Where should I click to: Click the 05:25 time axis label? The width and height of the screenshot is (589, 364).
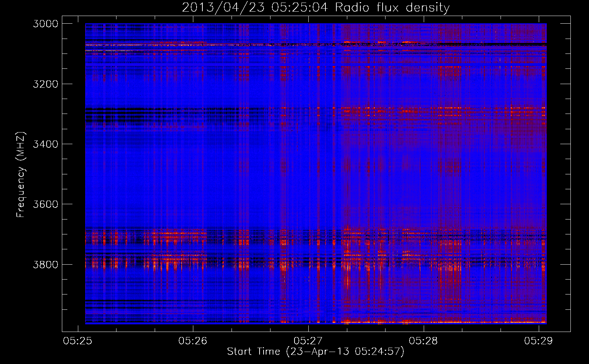coord(78,341)
